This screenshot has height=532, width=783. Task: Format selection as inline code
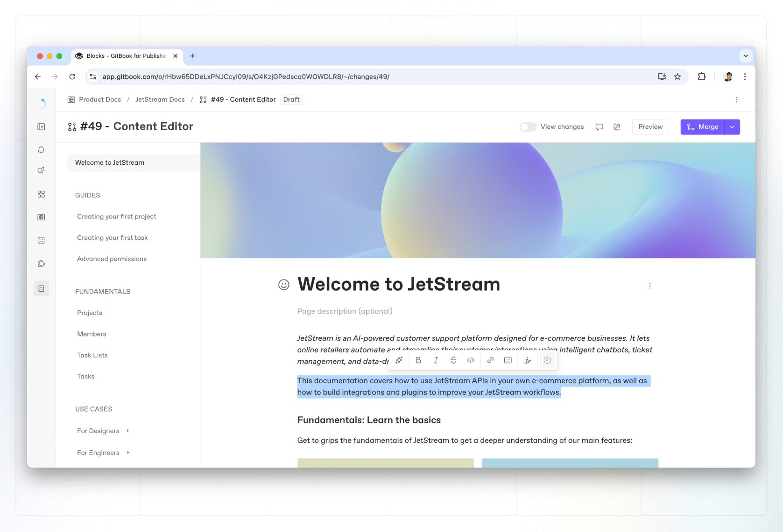[471, 360]
